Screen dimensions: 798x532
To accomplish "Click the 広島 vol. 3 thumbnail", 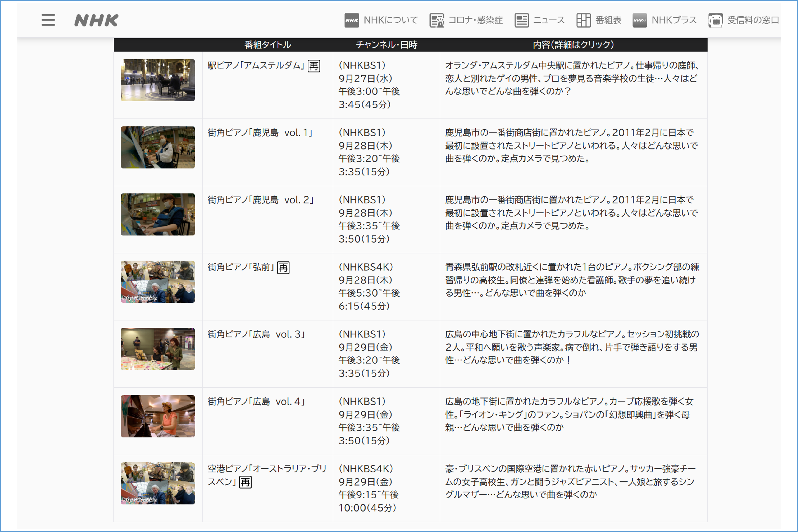I will click(158, 349).
